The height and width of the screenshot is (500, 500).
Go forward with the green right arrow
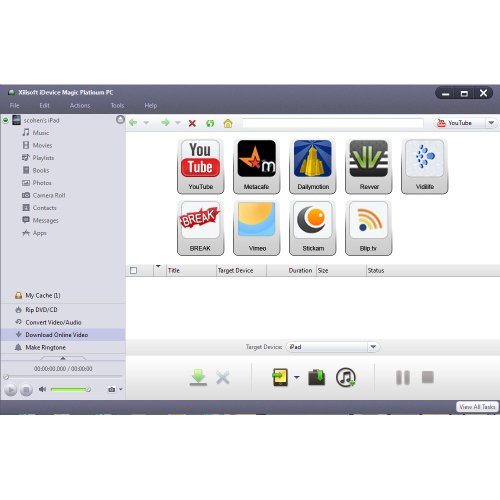(x=165, y=123)
